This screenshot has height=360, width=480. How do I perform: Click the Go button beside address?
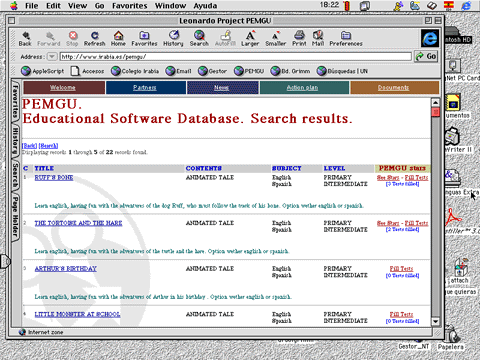click(x=426, y=56)
